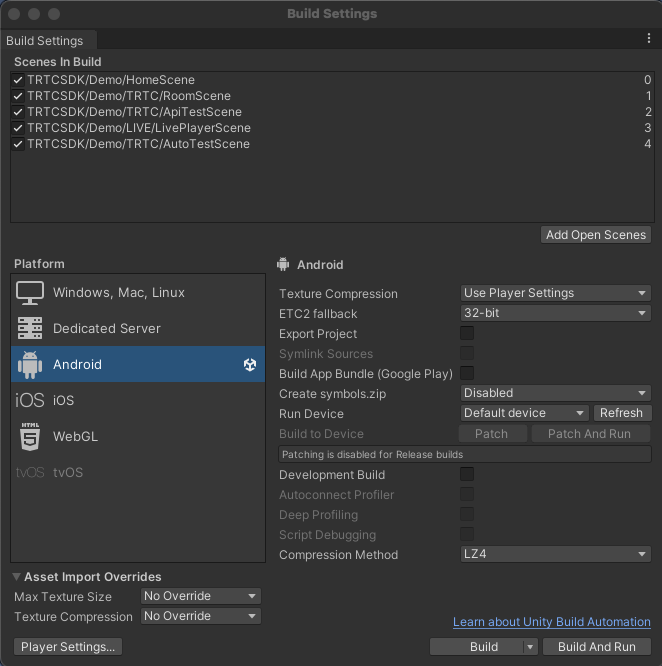Open the Texture Compression dropdown
Viewport: 662px width, 666px height.
point(555,293)
